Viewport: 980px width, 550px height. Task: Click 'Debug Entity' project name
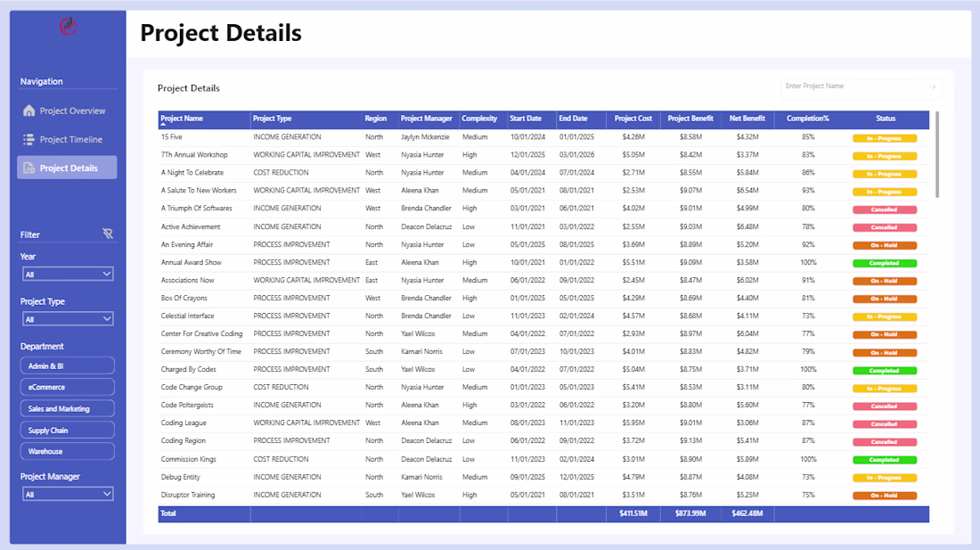(181, 477)
